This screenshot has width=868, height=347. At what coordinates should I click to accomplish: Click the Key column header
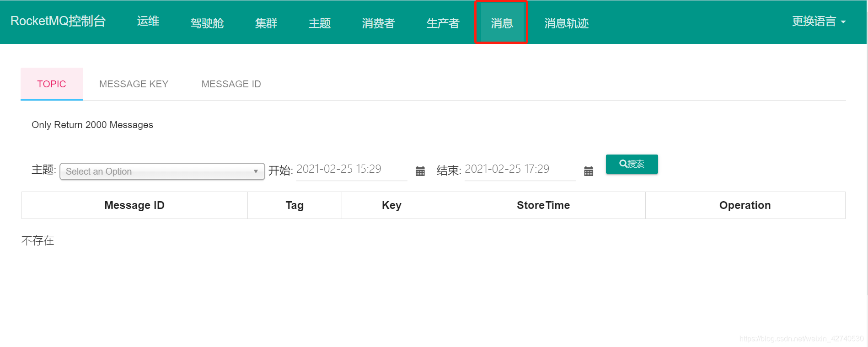click(392, 205)
